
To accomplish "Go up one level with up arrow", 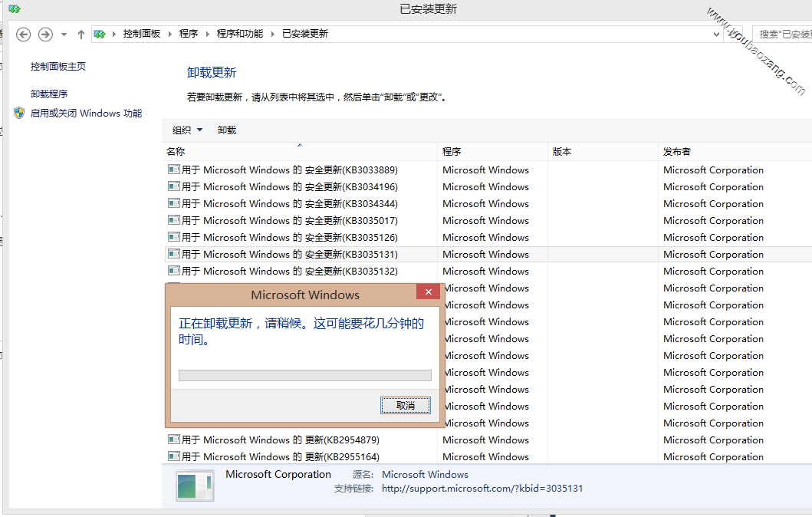I will pyautogui.click(x=81, y=35).
